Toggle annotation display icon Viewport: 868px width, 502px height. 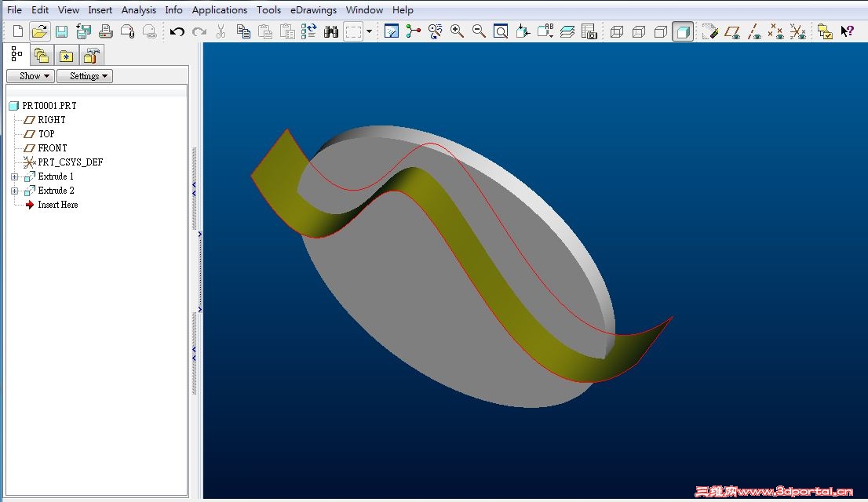coord(710,31)
